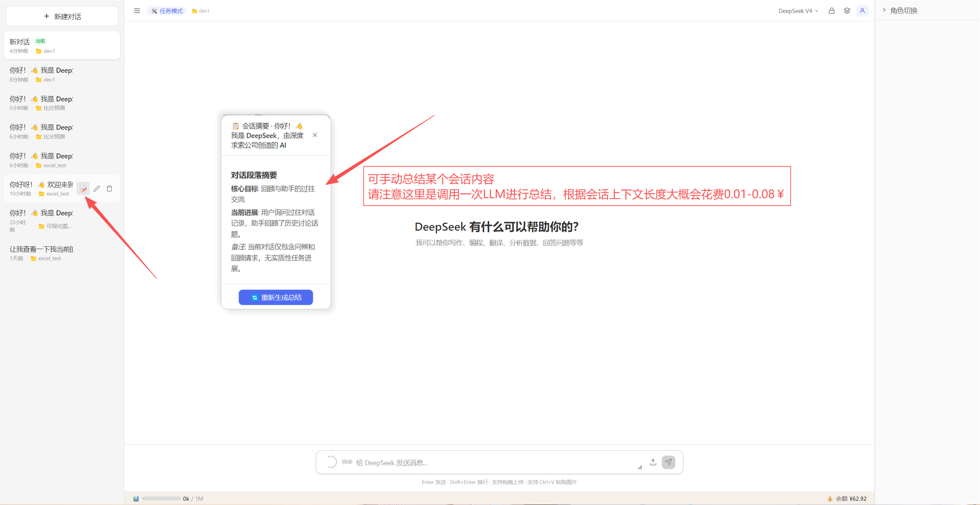Click the token usage chart icon in status bar
Screen dimensions: 980x505
click(x=136, y=498)
